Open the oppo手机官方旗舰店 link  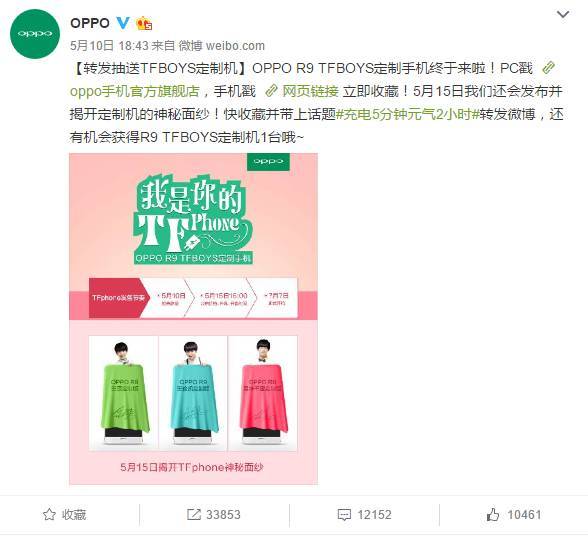(135, 91)
